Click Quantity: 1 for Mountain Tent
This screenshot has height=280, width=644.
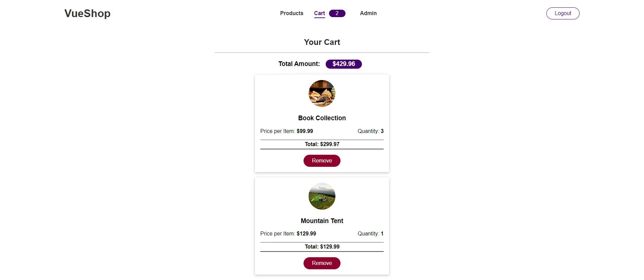370,233
